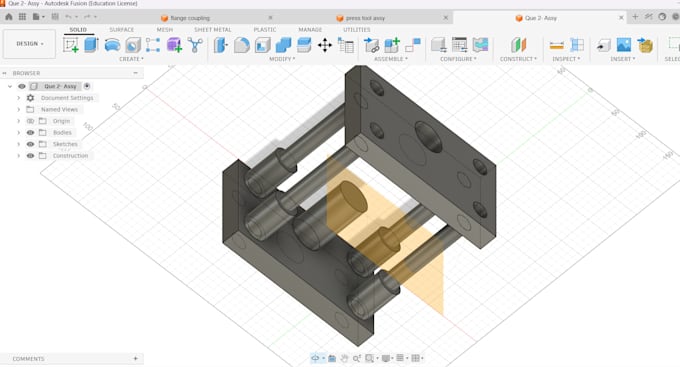Open the CREATE panel dropdown
Screen dimensions: 680x367
(131, 59)
